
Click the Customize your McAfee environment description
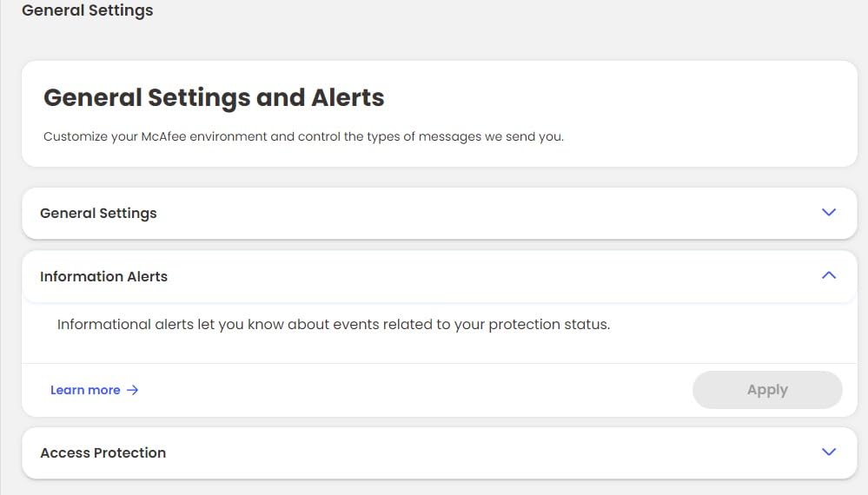click(x=303, y=136)
